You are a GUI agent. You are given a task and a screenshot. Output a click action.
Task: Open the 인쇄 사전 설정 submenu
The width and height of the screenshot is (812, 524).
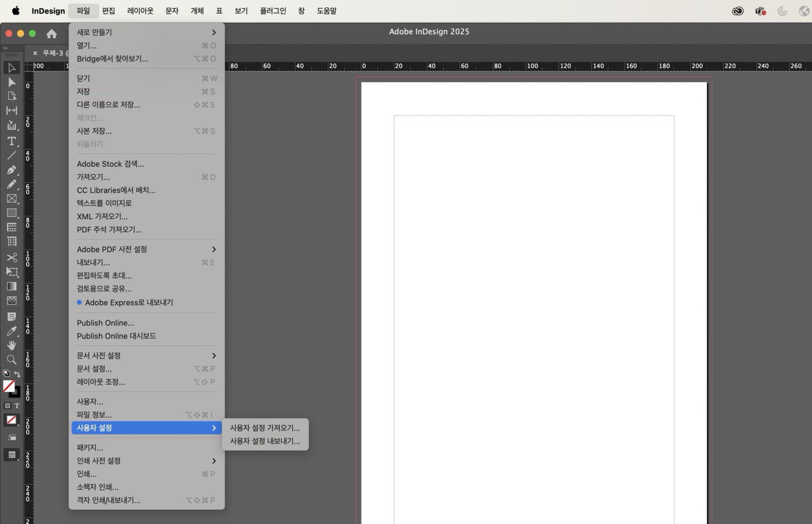[146, 461]
